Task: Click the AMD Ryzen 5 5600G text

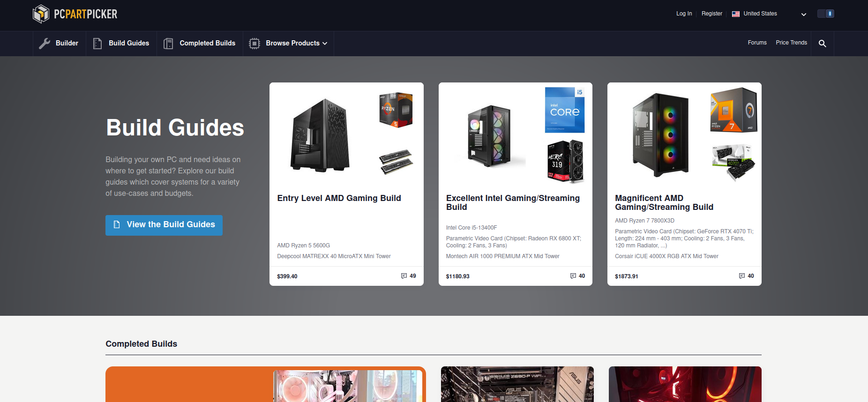Action: click(x=303, y=246)
